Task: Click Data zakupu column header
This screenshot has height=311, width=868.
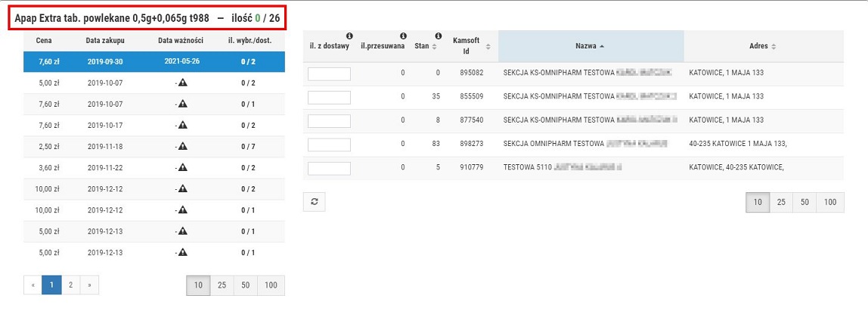Action: click(105, 40)
